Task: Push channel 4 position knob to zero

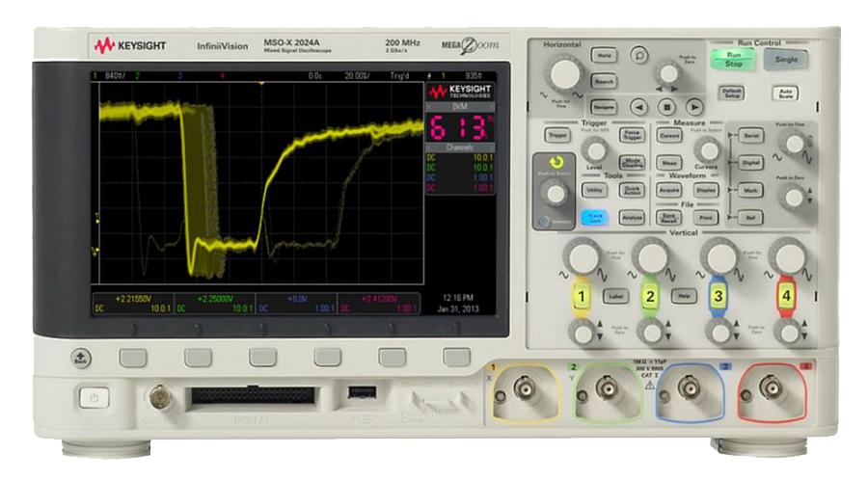Action: (788, 334)
